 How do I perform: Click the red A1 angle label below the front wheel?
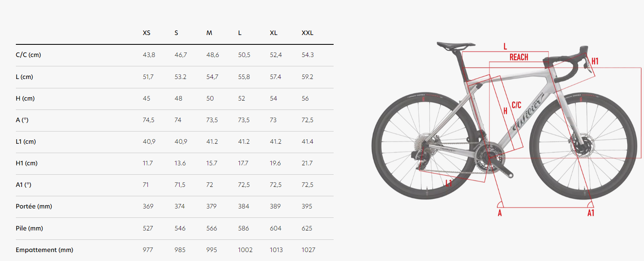click(591, 213)
